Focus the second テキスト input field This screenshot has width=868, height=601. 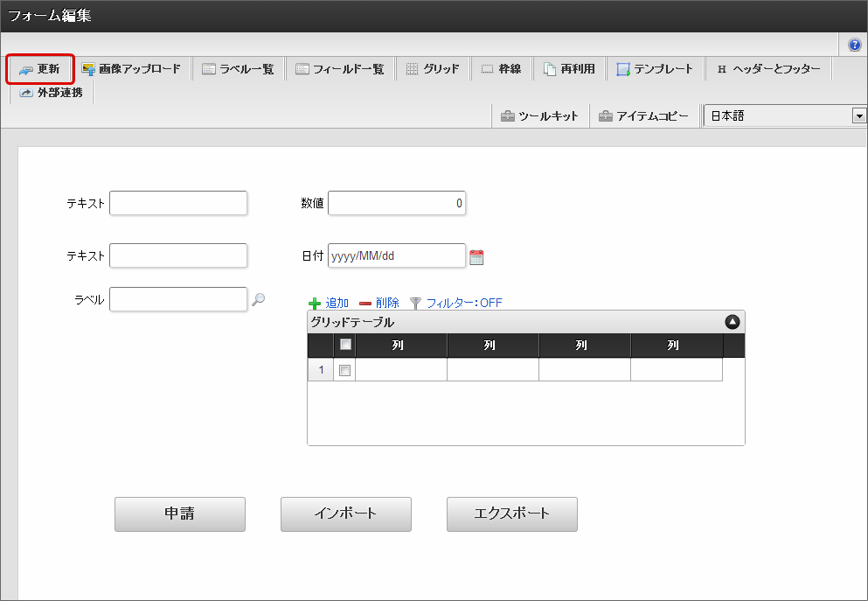tap(178, 255)
